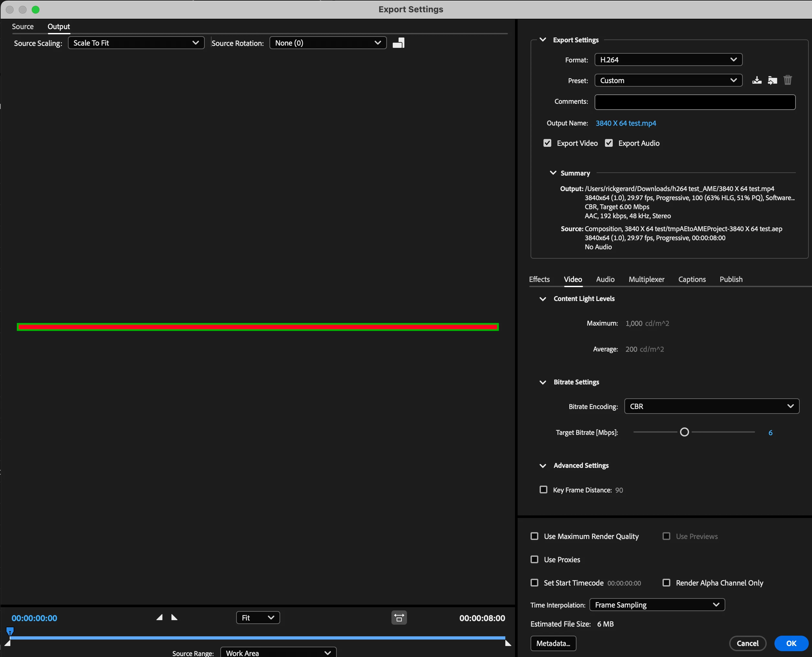This screenshot has width=812, height=657.
Task: Collapse the Summary section
Action: [553, 173]
